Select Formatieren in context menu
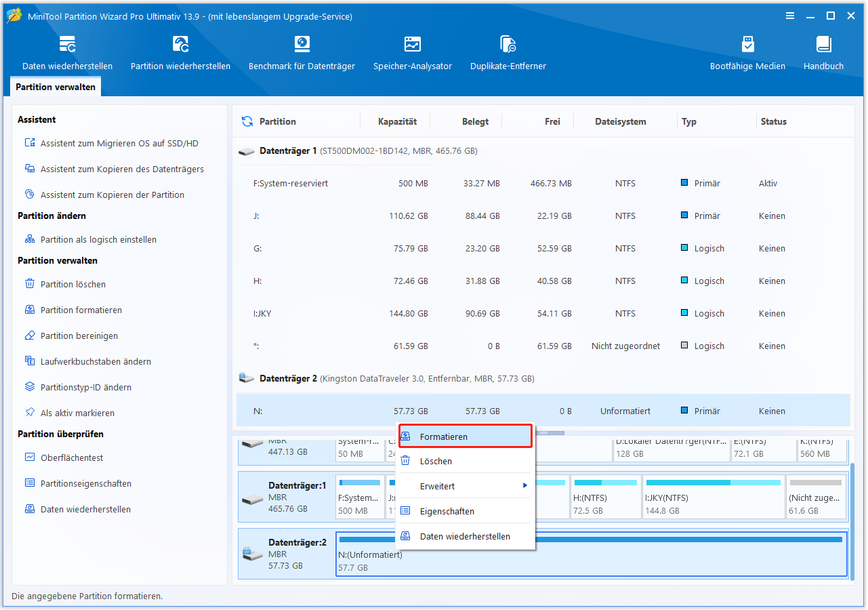 pyautogui.click(x=465, y=437)
